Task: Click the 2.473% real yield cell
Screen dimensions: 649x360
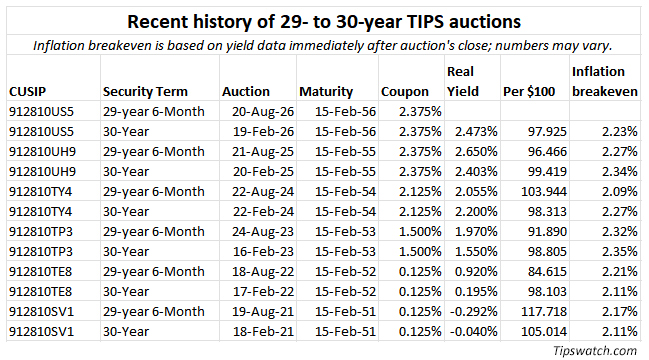Action: [x=476, y=132]
